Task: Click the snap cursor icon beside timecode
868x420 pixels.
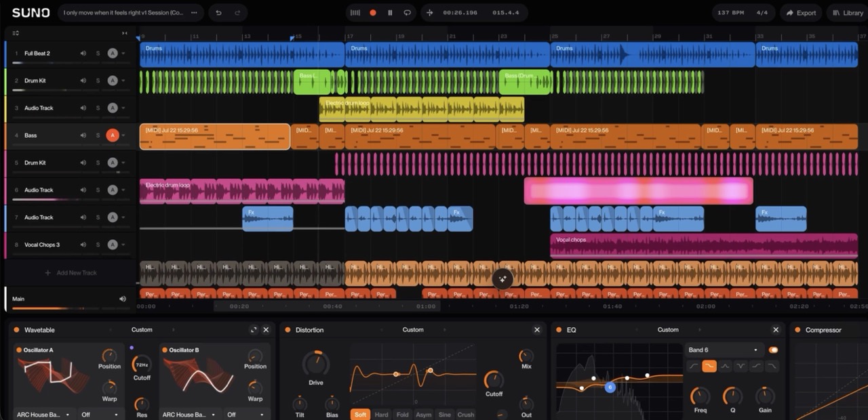Action: click(x=430, y=13)
